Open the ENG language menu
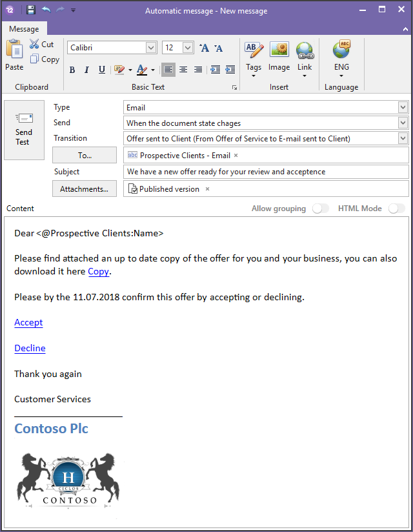 coord(341,59)
